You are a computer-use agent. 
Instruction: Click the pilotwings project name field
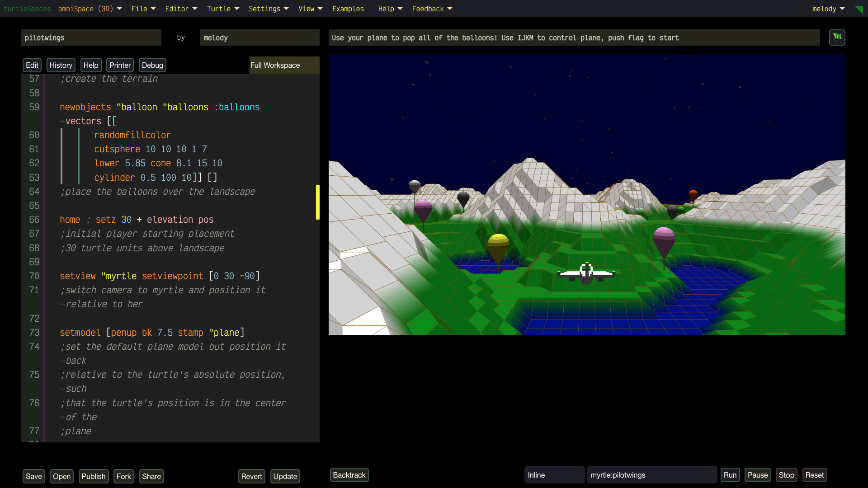click(x=91, y=38)
